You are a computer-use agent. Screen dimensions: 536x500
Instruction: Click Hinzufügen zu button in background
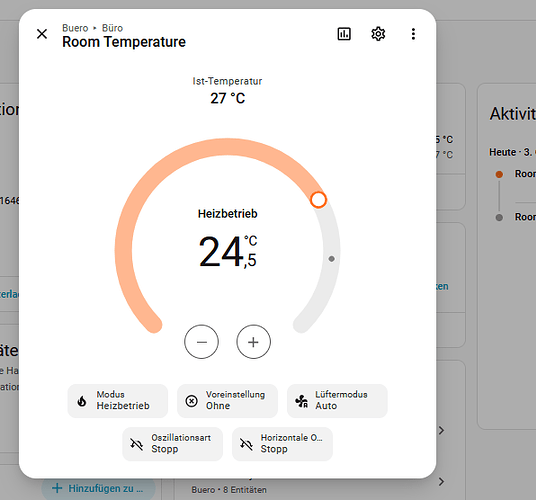(x=98, y=488)
